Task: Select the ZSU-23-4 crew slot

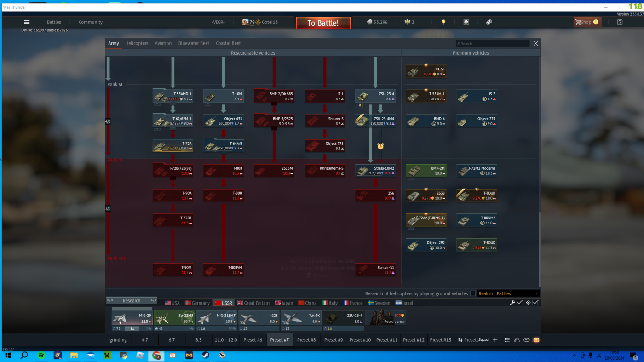Action: click(x=343, y=318)
